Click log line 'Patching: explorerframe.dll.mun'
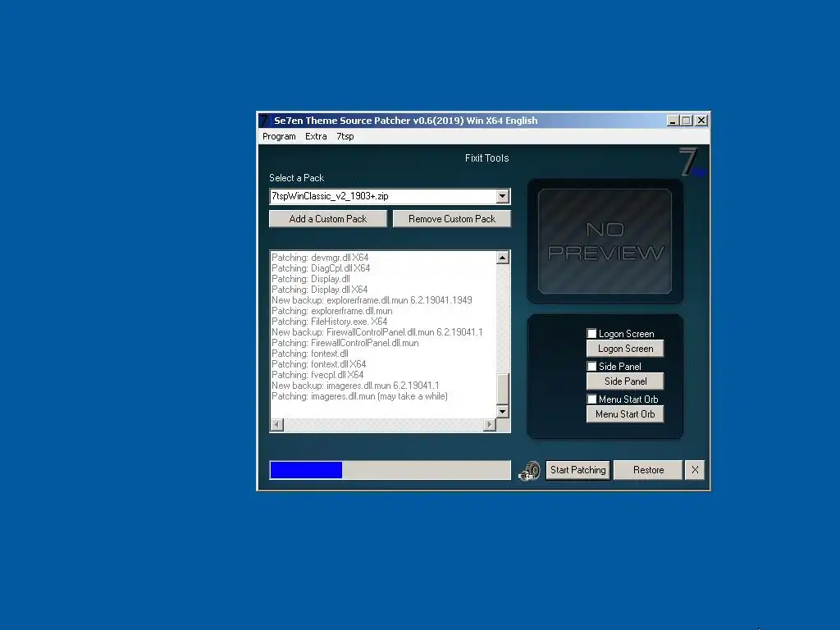 (x=332, y=311)
